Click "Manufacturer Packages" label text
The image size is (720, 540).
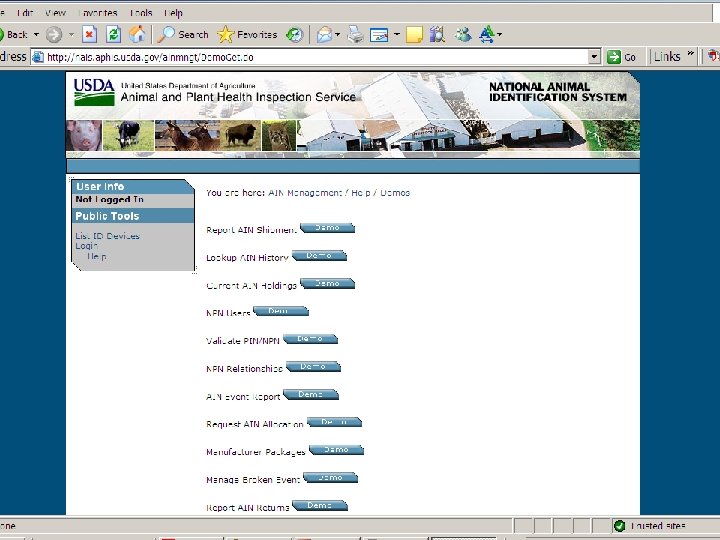(256, 452)
